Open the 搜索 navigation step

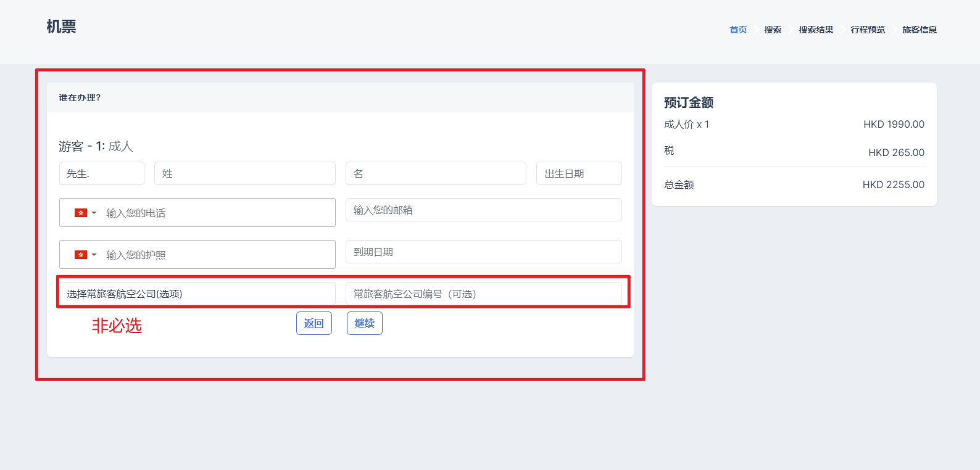(x=773, y=30)
